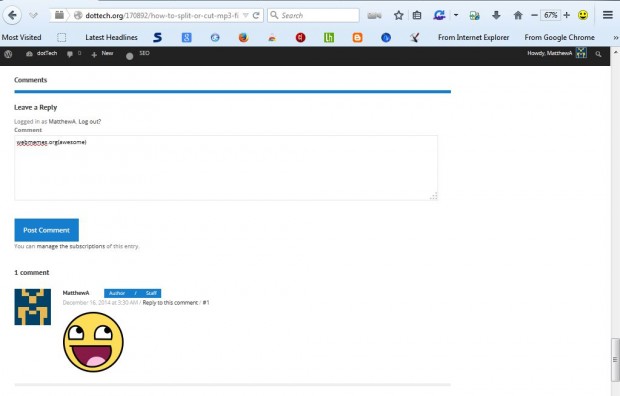This screenshot has width=620, height=396.
Task: Bookmark this page with the star icon
Action: pyautogui.click(x=399, y=15)
